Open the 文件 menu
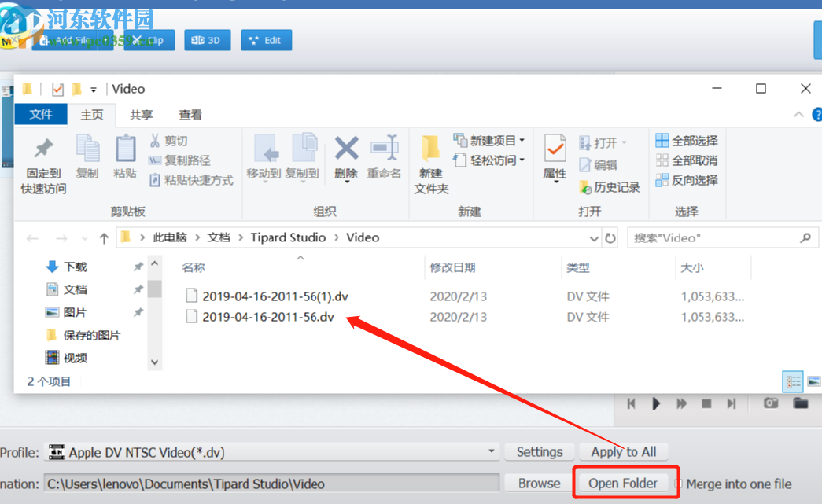This screenshot has width=822, height=504. 40,114
